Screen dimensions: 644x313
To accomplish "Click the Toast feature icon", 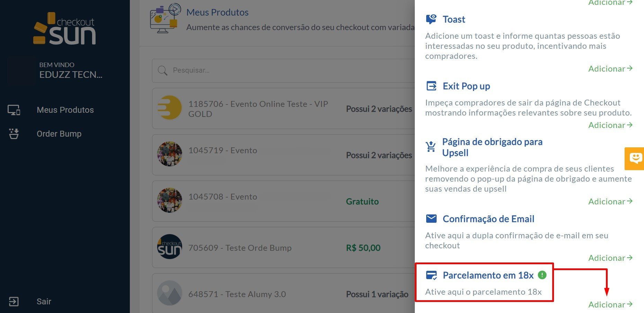I will click(x=431, y=19).
